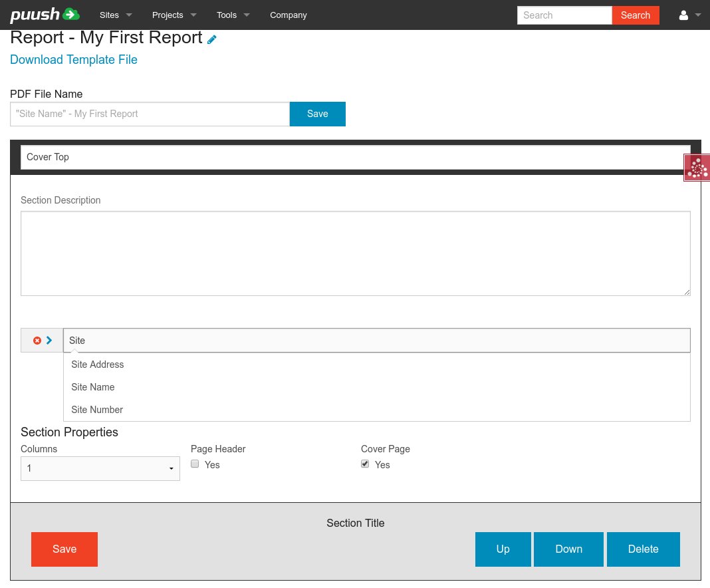Click inside the Section Description text area
The width and height of the screenshot is (710, 588).
tap(355, 253)
